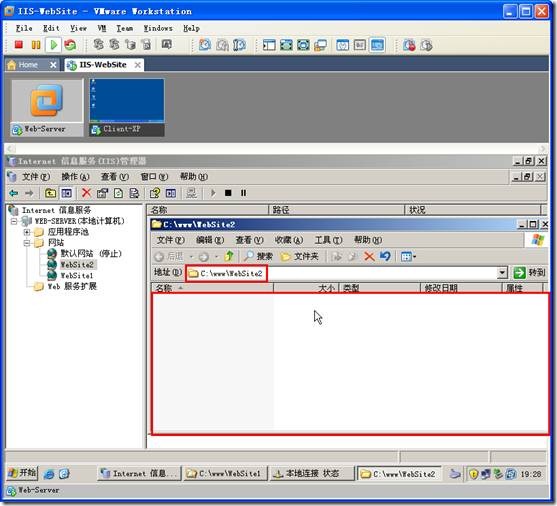Click the take snapshot clock icon
This screenshot has height=506, width=557.
(x=205, y=45)
